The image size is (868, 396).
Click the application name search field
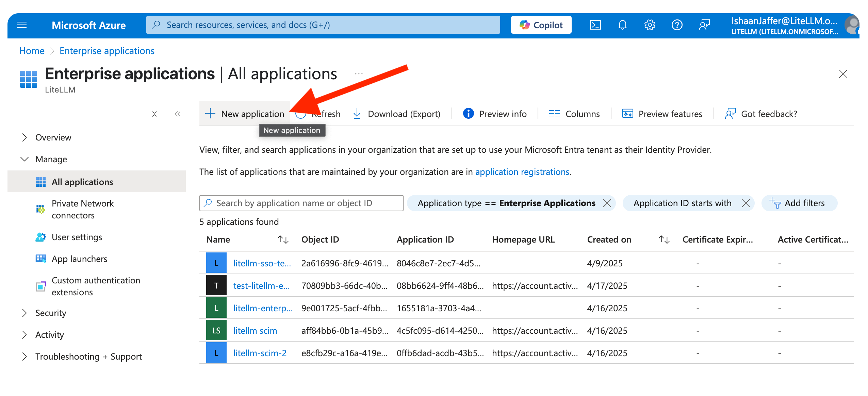(301, 203)
